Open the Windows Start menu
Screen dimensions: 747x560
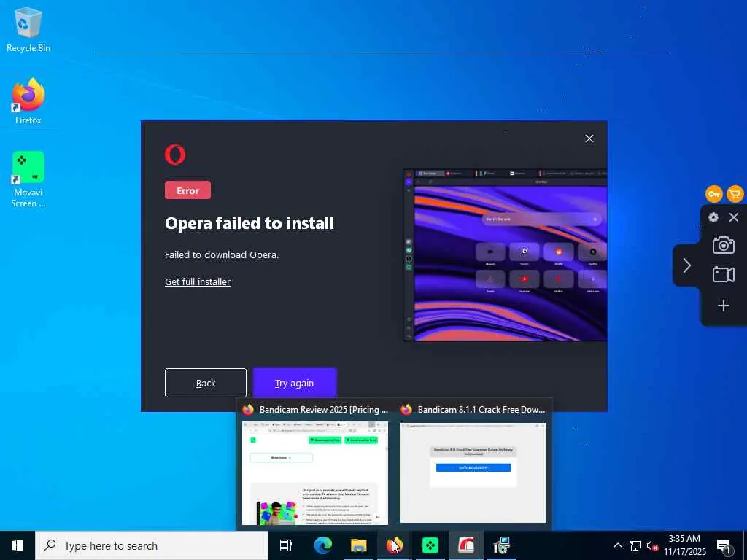pyautogui.click(x=18, y=545)
